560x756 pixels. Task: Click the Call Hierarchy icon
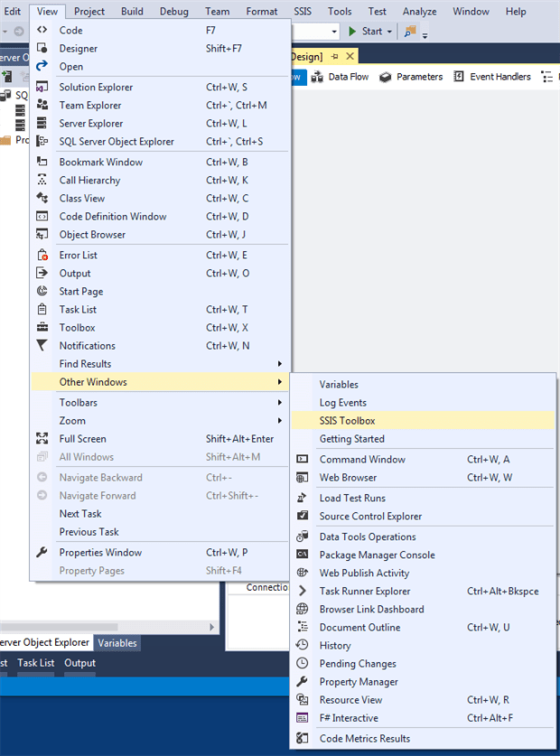coord(42,180)
